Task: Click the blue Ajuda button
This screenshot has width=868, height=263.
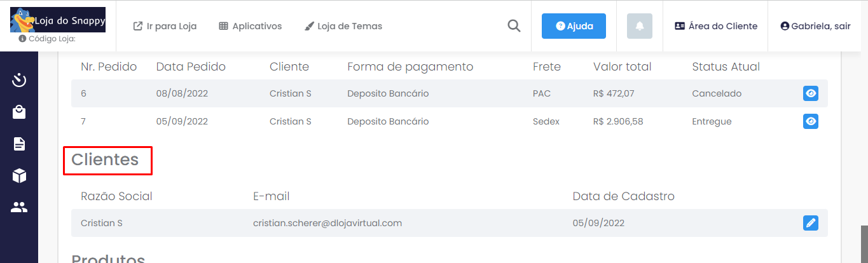Action: pyautogui.click(x=574, y=26)
